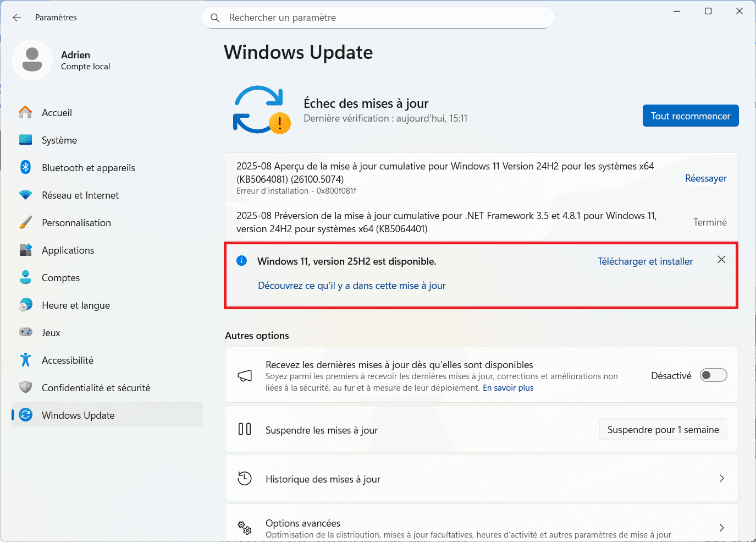Navigate to Confidentialité et sécurité
Image resolution: width=756 pixels, height=542 pixels.
(x=107, y=387)
